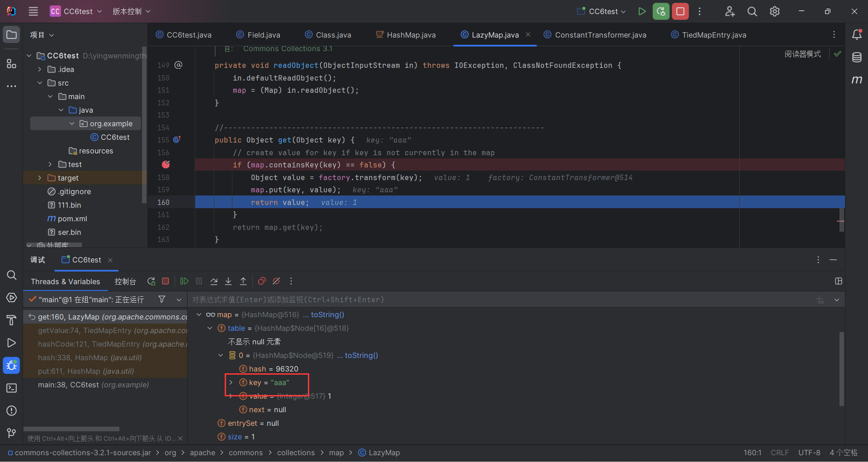Click Step Out in debugger toolbar
The width and height of the screenshot is (868, 462).
coord(243,281)
